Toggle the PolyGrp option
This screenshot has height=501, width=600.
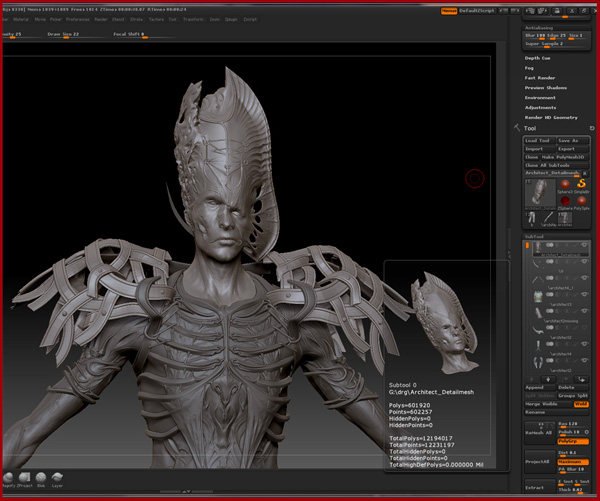tap(573, 441)
